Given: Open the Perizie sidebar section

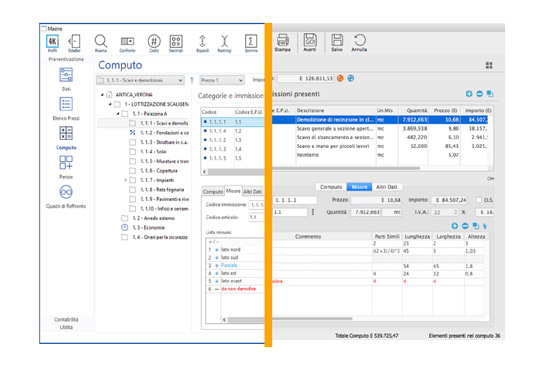Looking at the screenshot, I should [x=66, y=167].
